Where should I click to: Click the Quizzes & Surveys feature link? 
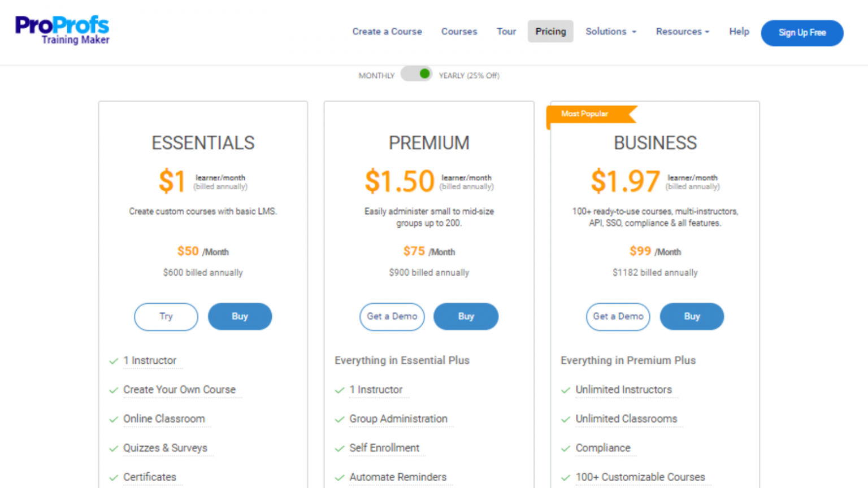point(166,448)
